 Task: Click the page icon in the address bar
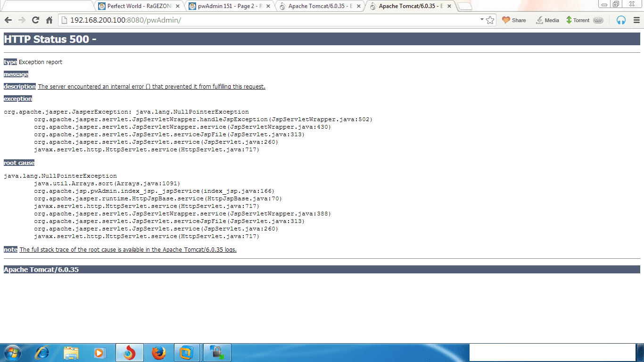click(65, 20)
